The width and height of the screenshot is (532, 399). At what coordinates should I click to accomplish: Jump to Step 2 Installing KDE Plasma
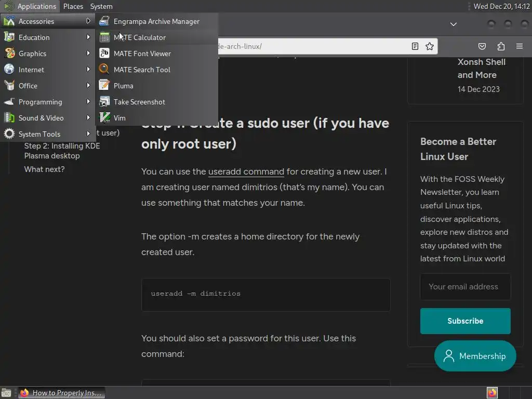coord(62,151)
